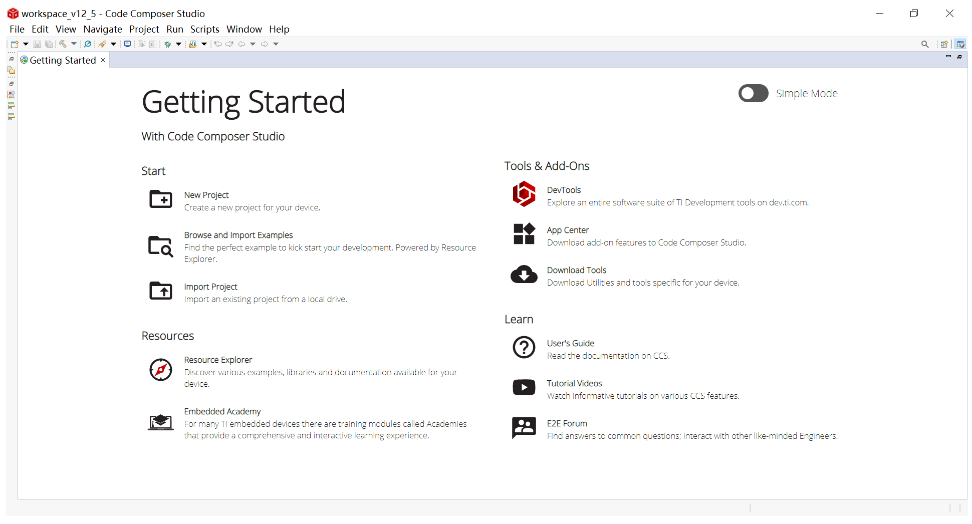
Task: Click the blue monitor toolbar icon
Action: (x=127, y=43)
